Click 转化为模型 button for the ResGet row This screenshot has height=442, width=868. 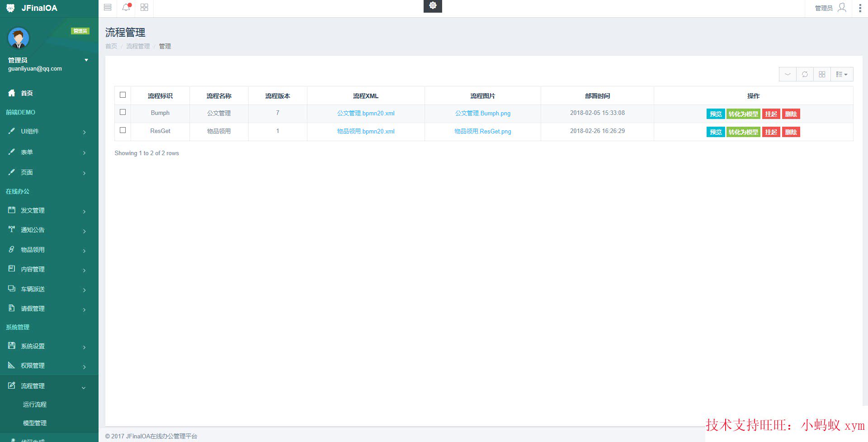pyautogui.click(x=743, y=132)
